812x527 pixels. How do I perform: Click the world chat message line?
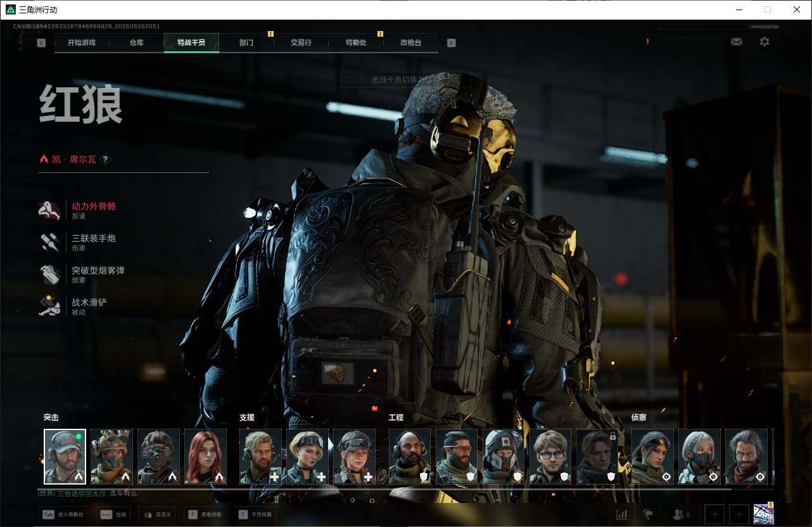[87, 493]
